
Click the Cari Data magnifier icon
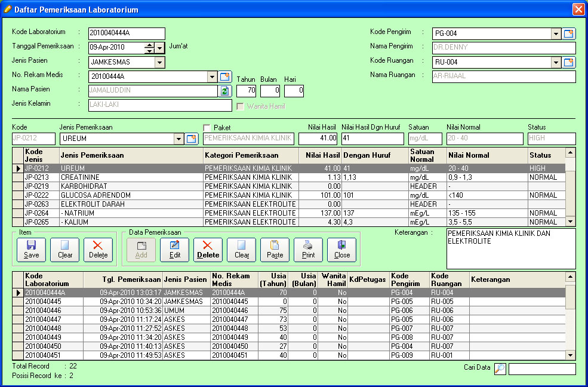click(x=500, y=368)
